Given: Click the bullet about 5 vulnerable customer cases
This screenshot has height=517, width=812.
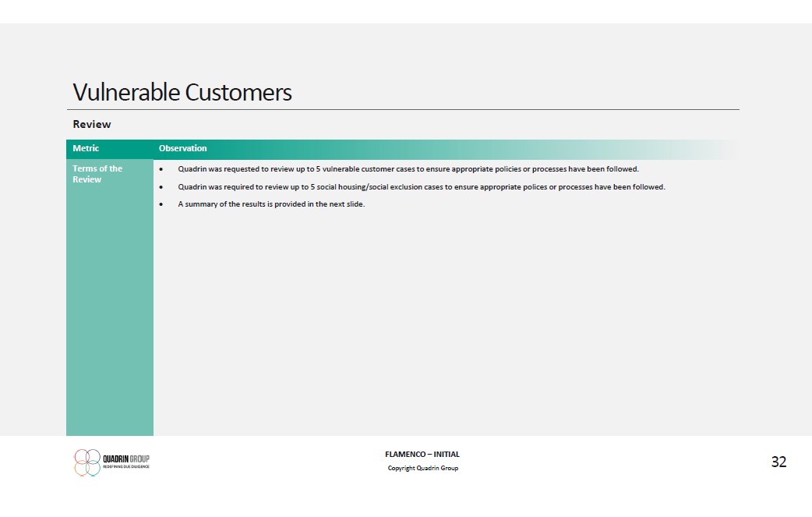Looking at the screenshot, I should tap(408, 169).
